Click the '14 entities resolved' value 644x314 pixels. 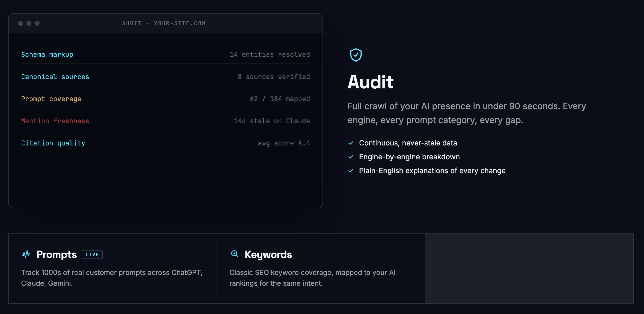tap(270, 54)
